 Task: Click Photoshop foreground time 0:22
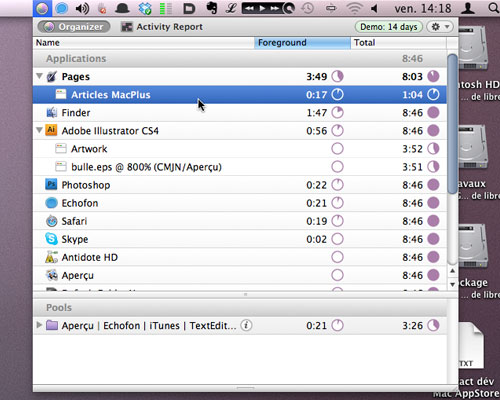(x=317, y=185)
